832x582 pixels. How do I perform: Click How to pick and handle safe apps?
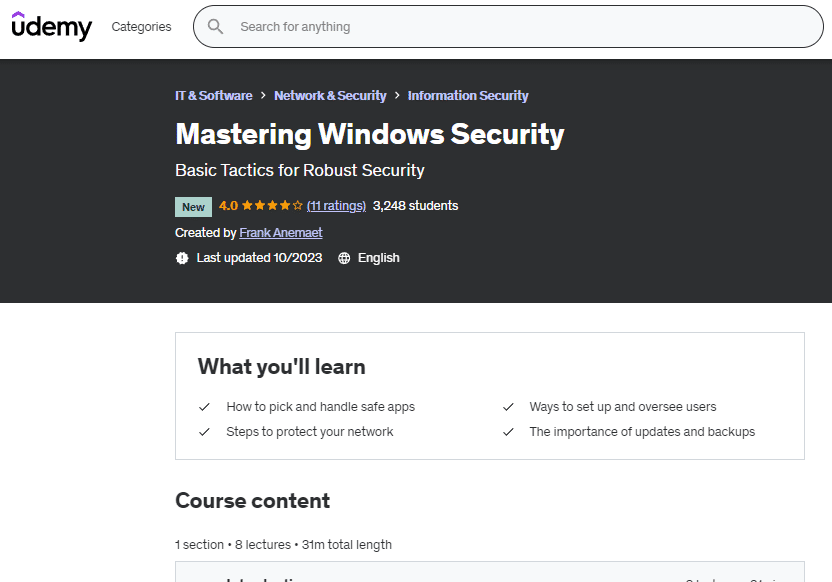(x=320, y=407)
